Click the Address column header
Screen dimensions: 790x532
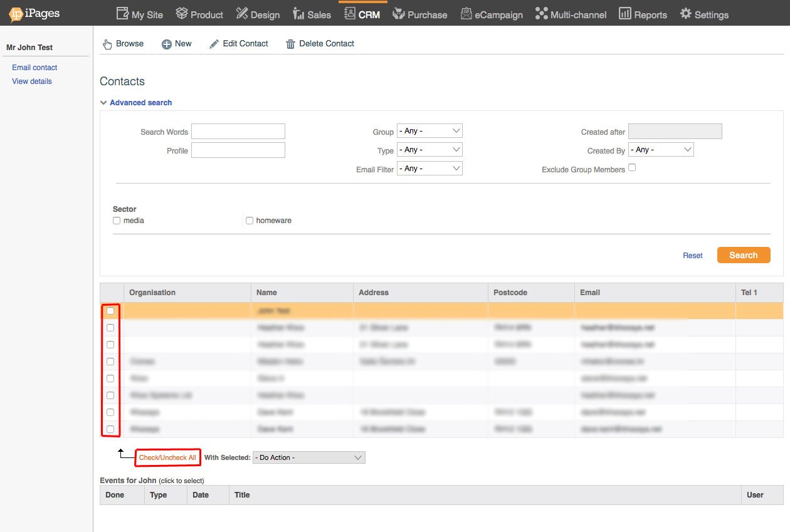421,293
